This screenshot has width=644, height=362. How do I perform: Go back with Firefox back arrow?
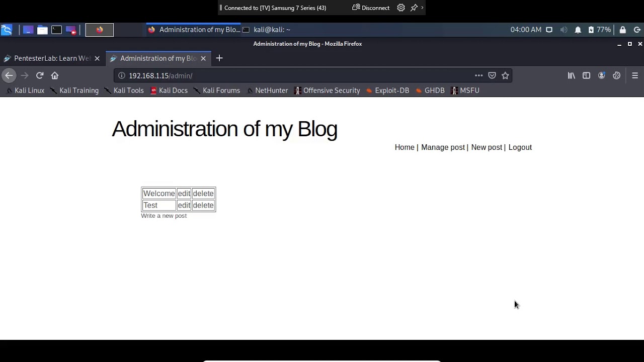click(x=9, y=75)
